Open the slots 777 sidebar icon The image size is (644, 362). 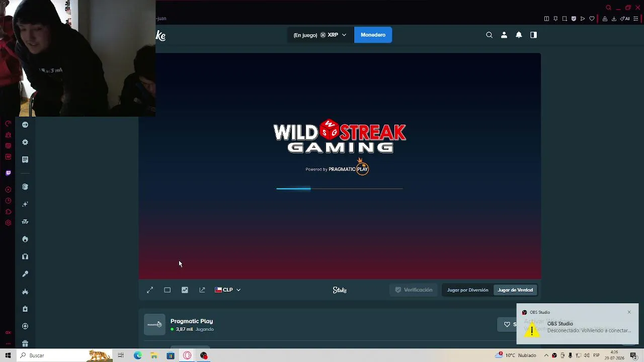25,222
